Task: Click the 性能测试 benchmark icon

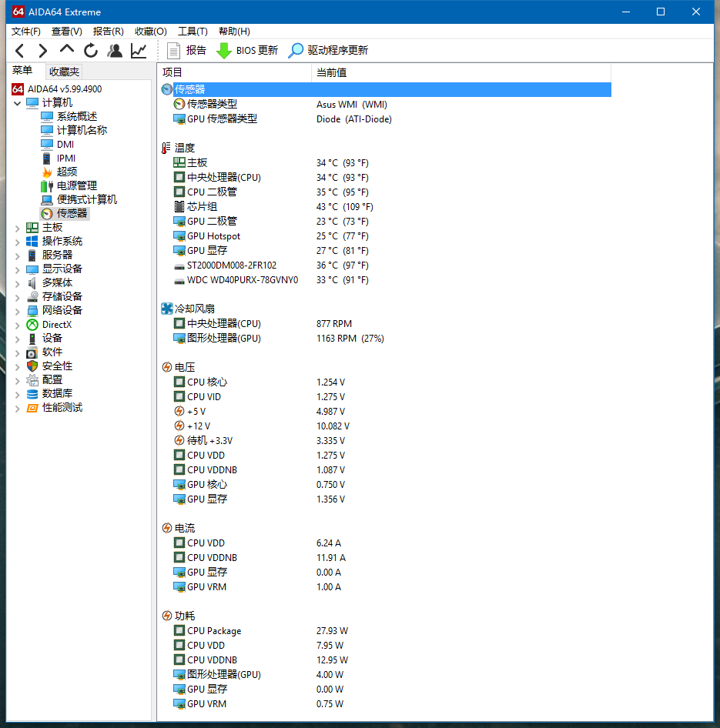Action: pyautogui.click(x=32, y=408)
